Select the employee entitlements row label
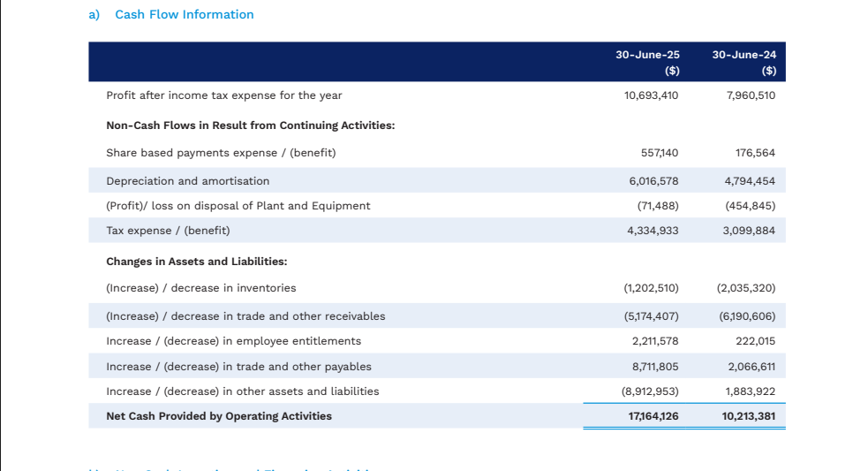The width and height of the screenshot is (868, 471). pyautogui.click(x=233, y=341)
